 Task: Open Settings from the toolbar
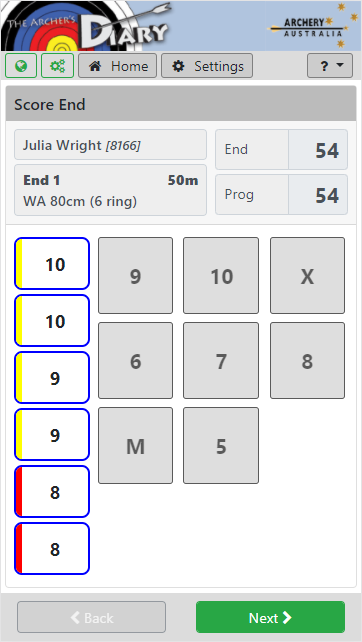(207, 66)
